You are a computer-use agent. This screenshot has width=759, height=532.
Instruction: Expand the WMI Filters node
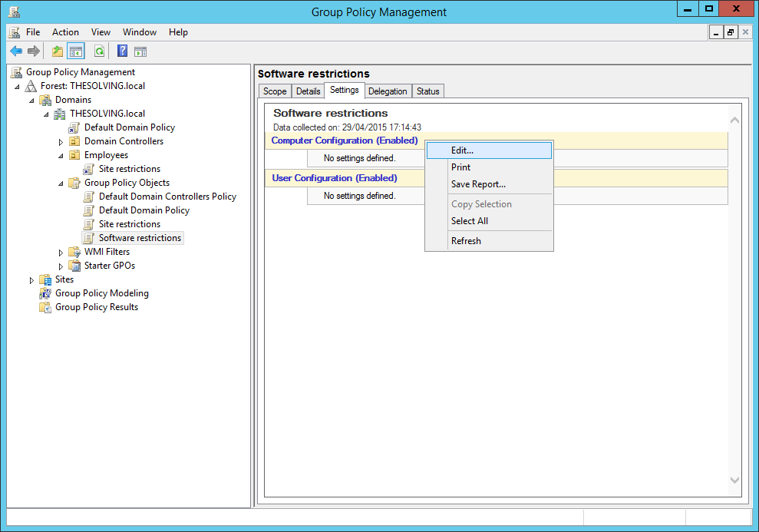click(61, 253)
